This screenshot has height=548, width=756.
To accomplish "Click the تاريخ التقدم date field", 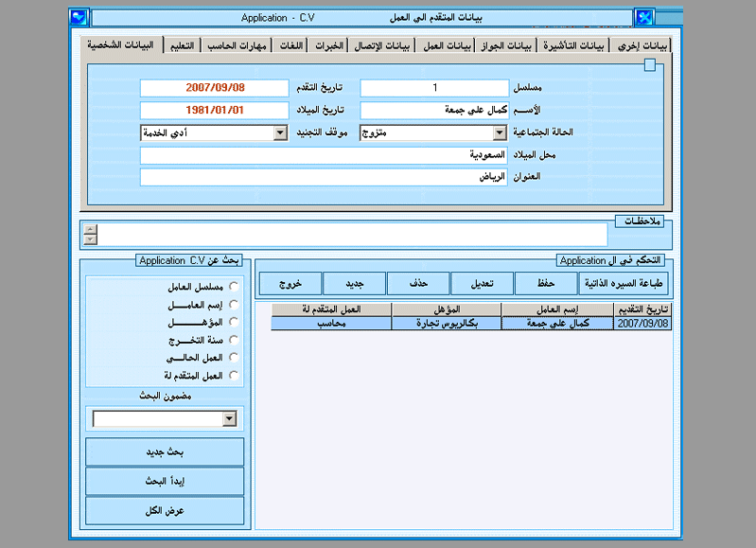I will tap(215, 88).
